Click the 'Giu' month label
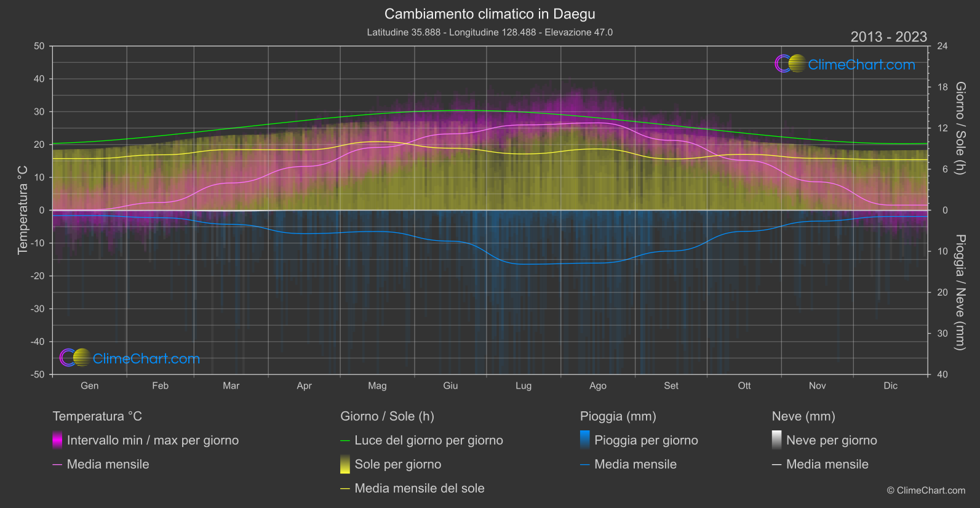 (450, 385)
